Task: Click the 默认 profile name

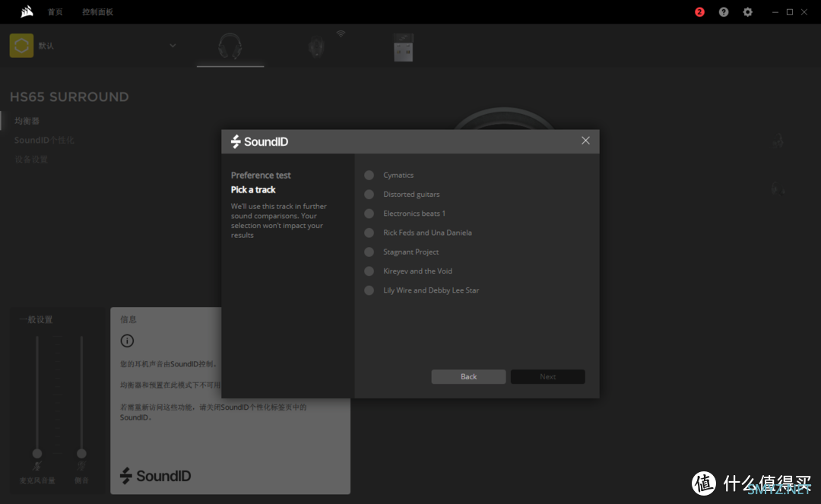Action: (x=46, y=46)
